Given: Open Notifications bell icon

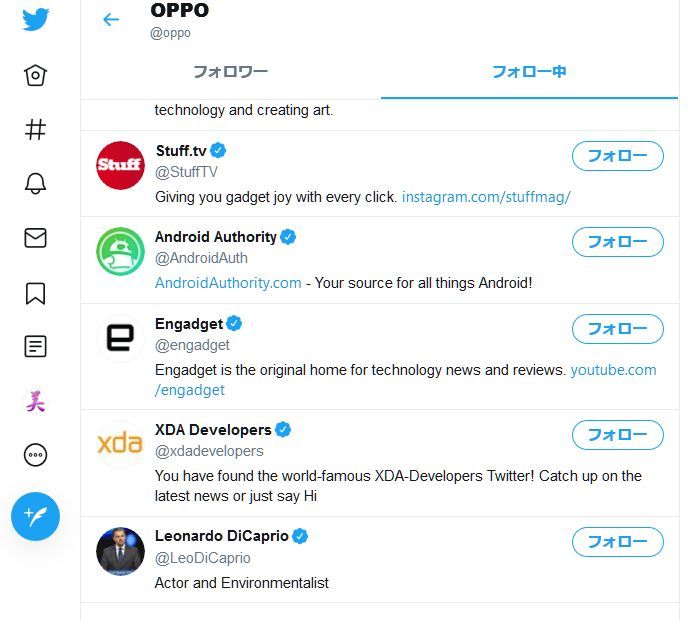Looking at the screenshot, I should click(x=36, y=184).
